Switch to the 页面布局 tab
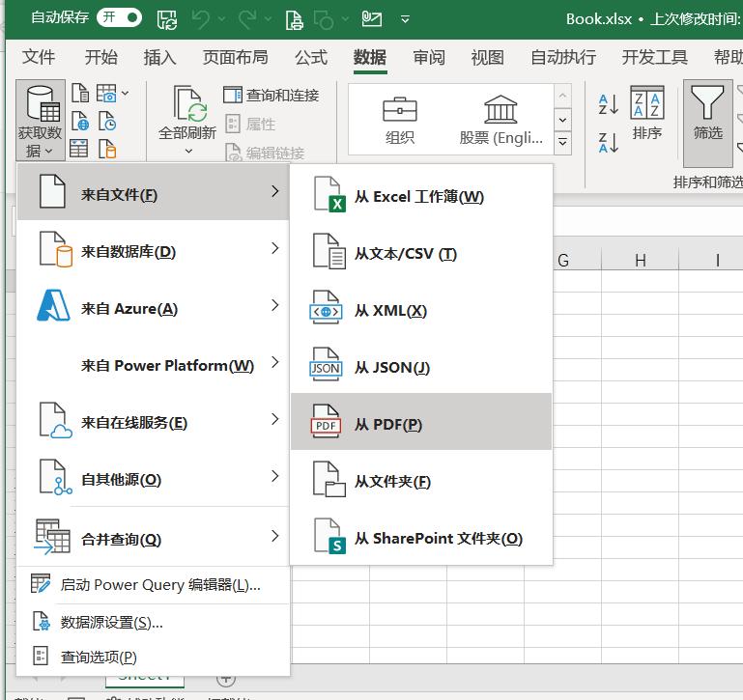The height and width of the screenshot is (700, 743). pos(235,57)
